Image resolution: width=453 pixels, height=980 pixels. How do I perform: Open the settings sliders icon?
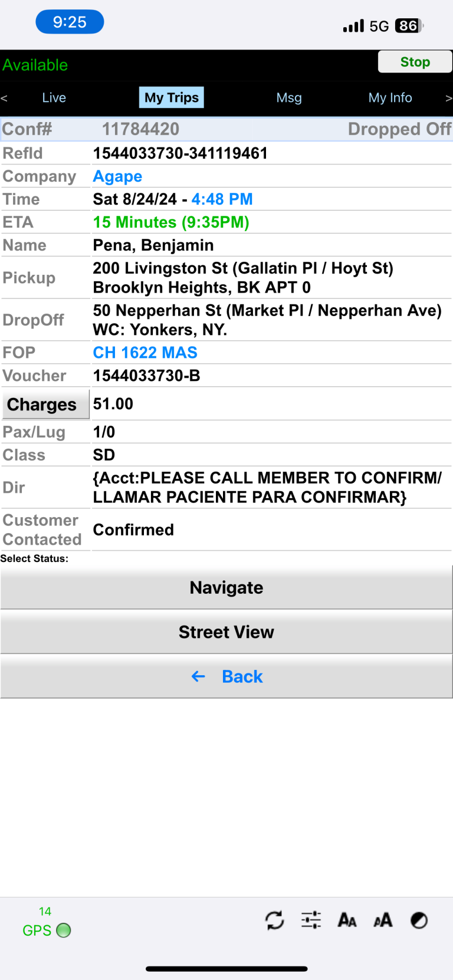311,920
